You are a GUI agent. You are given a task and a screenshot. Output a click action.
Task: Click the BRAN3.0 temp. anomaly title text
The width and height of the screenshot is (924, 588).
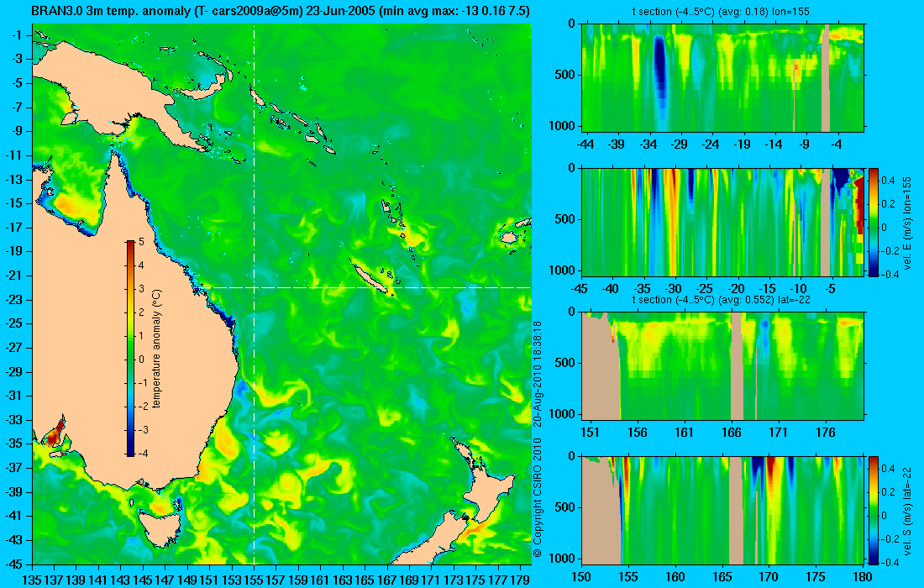tap(280, 11)
